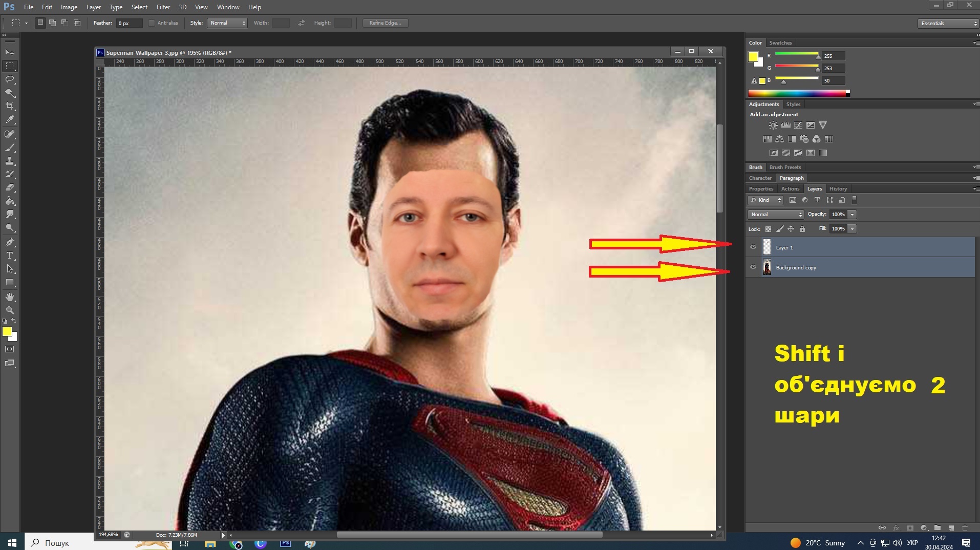Open the Select menu
This screenshot has height=550, width=980.
[x=139, y=7]
